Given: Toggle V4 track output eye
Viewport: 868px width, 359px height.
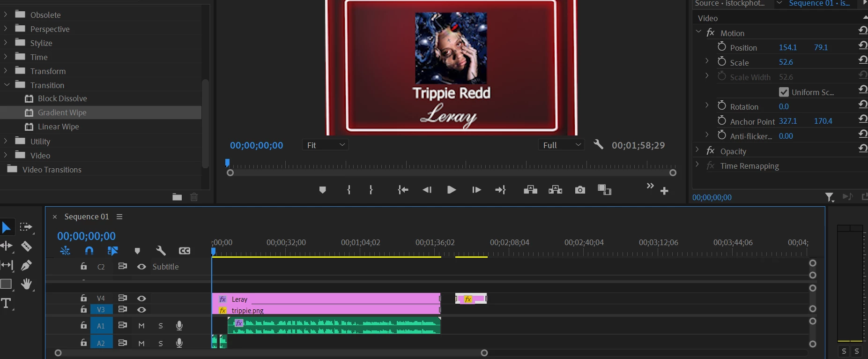Looking at the screenshot, I should 141,299.
